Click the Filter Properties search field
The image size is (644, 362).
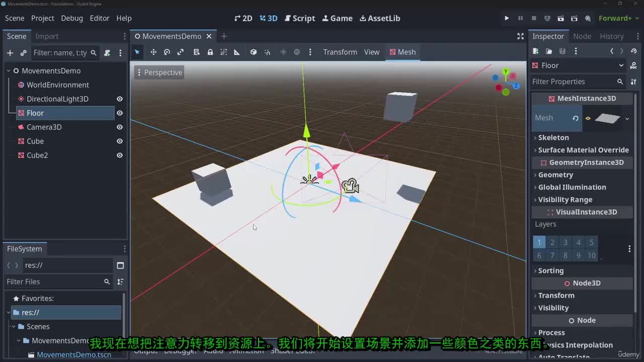(x=578, y=81)
